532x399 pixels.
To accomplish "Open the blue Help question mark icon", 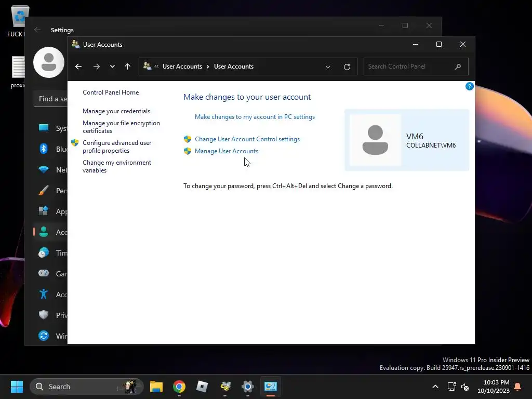I will (x=469, y=86).
